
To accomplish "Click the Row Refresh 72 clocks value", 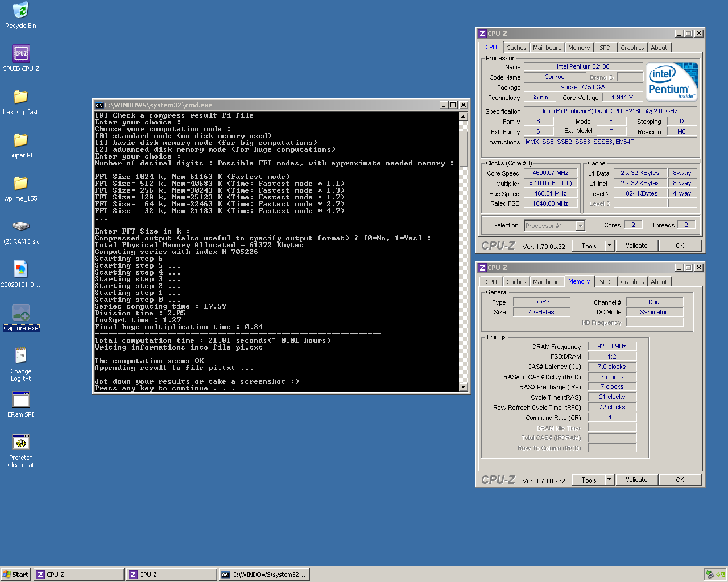I will (x=612, y=407).
